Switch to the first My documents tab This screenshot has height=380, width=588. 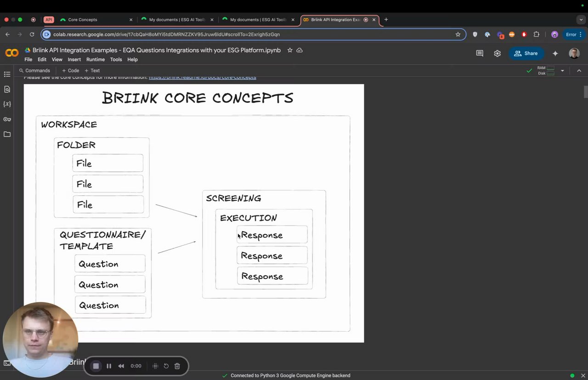click(x=177, y=20)
